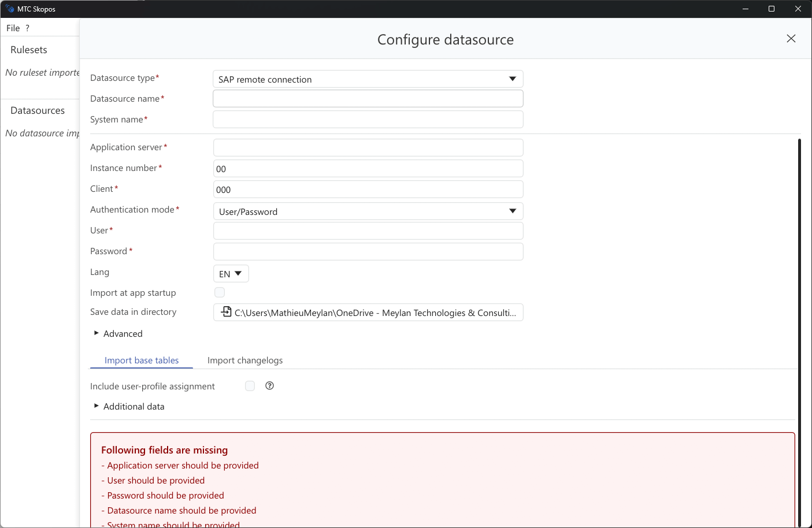Image resolution: width=812 pixels, height=528 pixels.
Task: Click the Datasource name input field
Action: tap(368, 98)
